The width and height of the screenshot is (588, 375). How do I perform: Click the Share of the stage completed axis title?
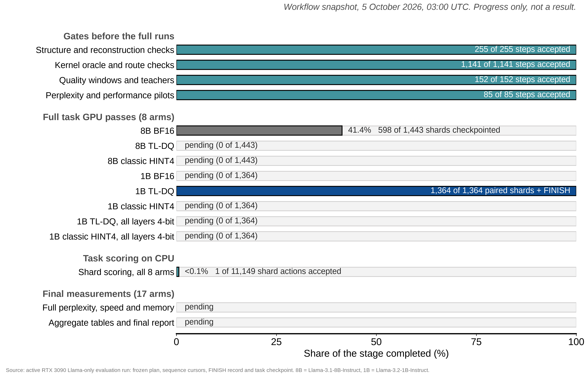376,353
